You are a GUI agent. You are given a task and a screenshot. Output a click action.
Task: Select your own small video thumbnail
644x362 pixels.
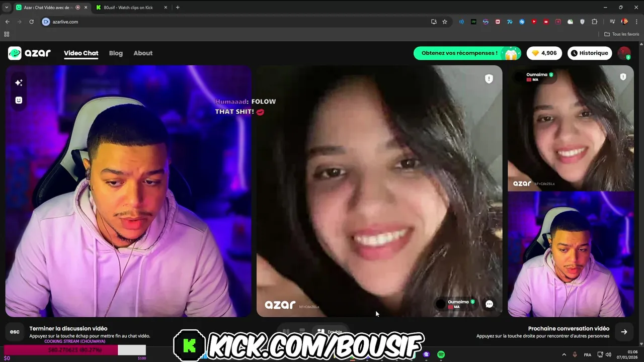tap(571, 254)
